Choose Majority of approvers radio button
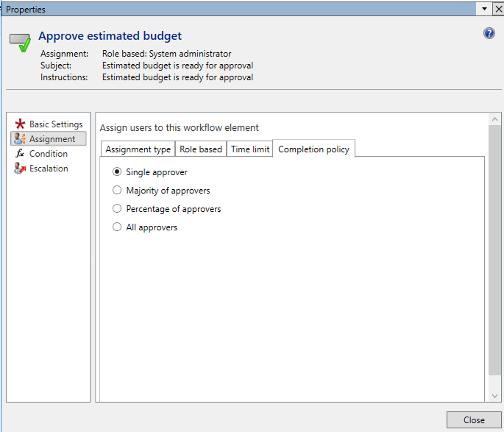This screenshot has width=504, height=432. coord(117,191)
